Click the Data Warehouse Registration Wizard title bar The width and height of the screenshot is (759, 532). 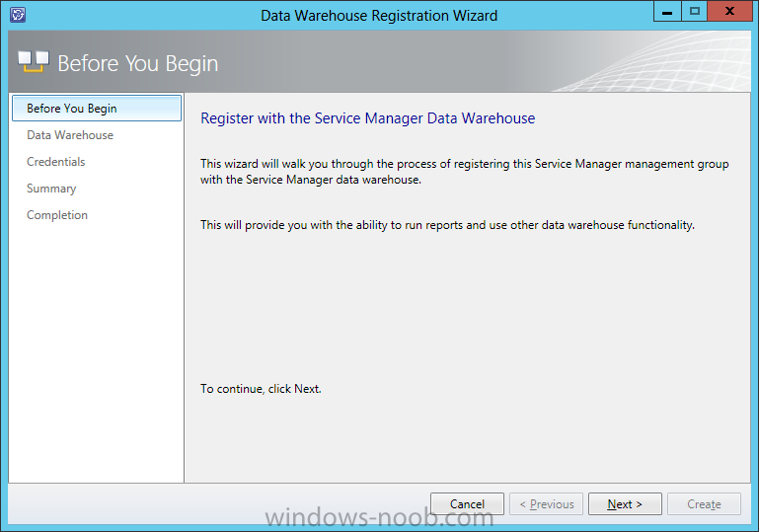(x=379, y=16)
